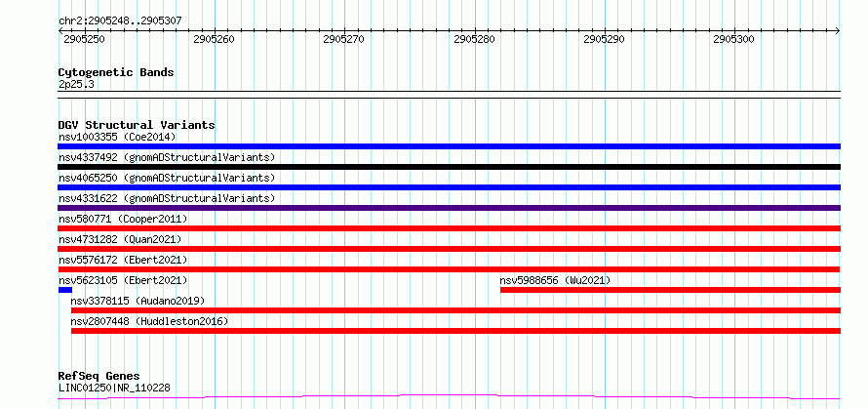
Task: Open variant nsv4337492 gnomAD label
Action: (167, 157)
